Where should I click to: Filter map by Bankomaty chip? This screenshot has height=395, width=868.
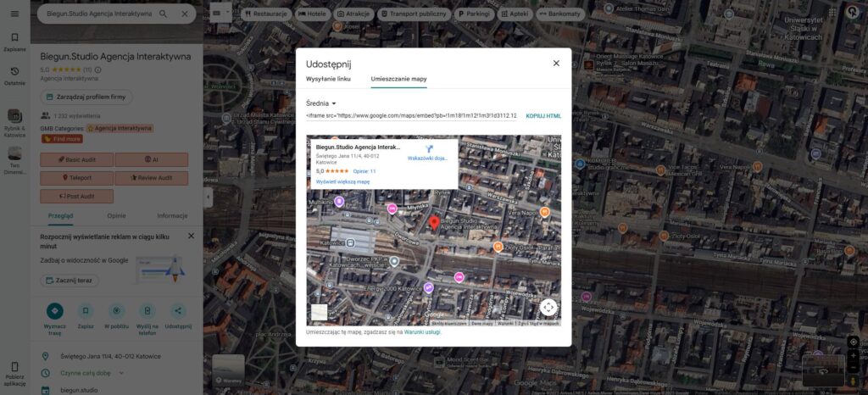(x=560, y=14)
